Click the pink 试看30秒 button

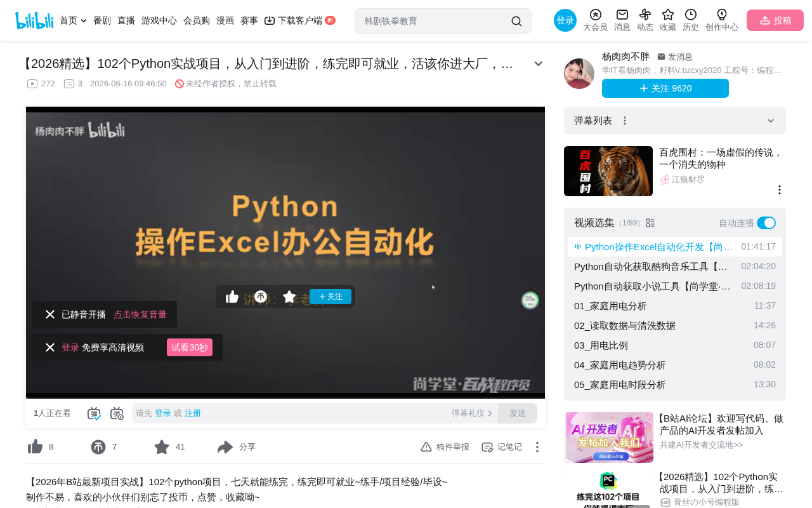[190, 347]
